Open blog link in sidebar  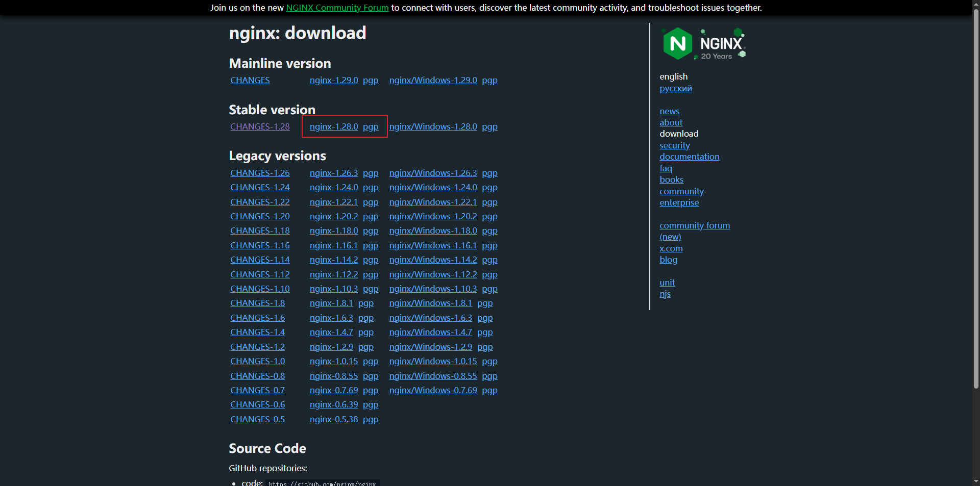click(x=668, y=260)
